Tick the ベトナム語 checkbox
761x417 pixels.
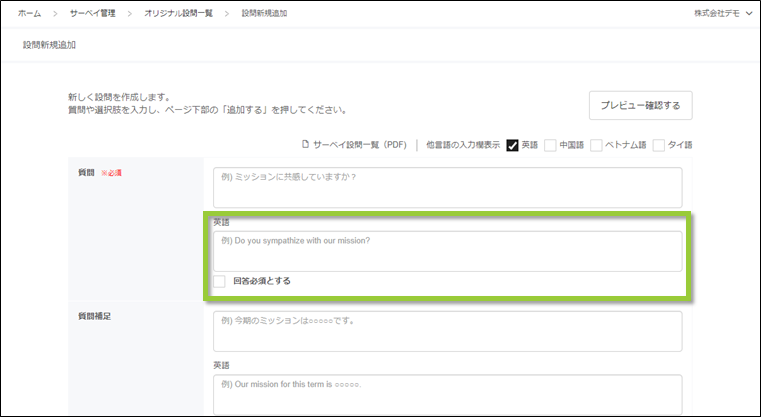pyautogui.click(x=597, y=145)
